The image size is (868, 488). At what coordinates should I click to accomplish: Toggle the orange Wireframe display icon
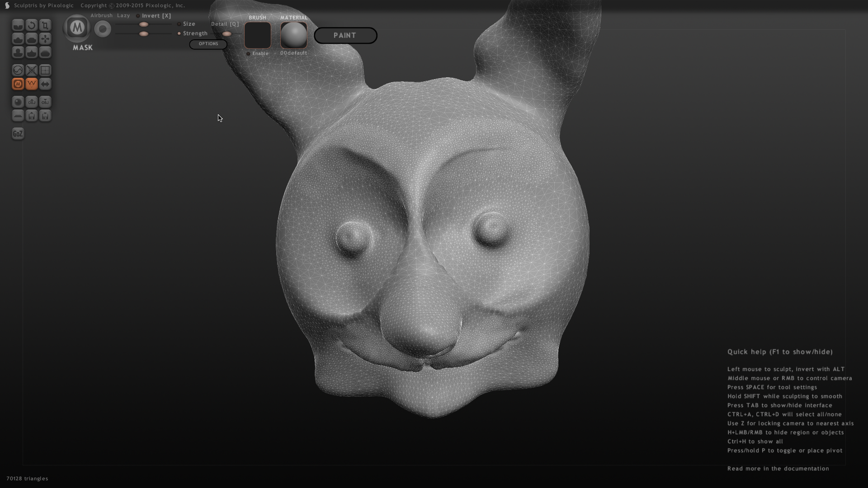pyautogui.click(x=32, y=84)
